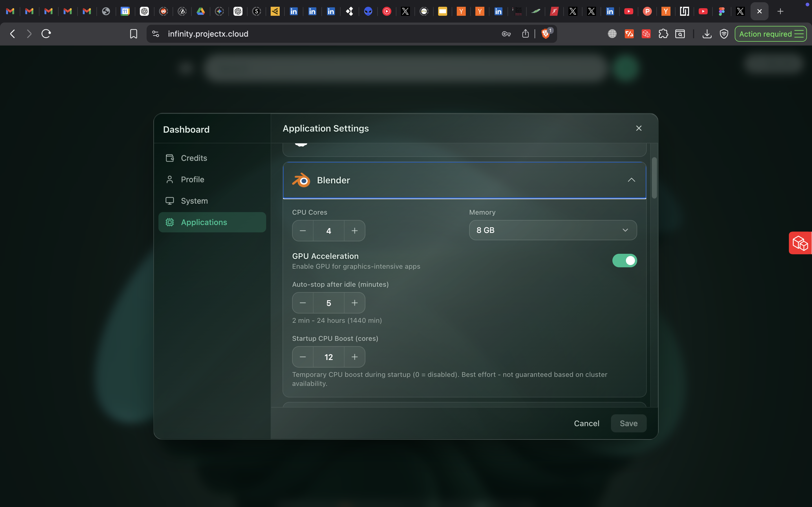812x507 pixels.
Task: Click the Brave shields lion icon
Action: point(545,34)
